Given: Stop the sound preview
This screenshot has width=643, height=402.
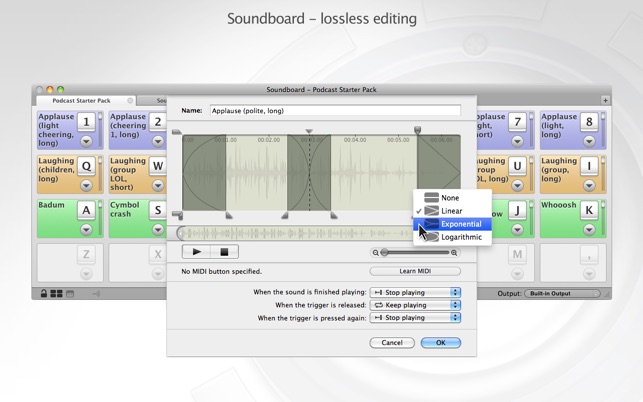Looking at the screenshot, I should coord(224,252).
